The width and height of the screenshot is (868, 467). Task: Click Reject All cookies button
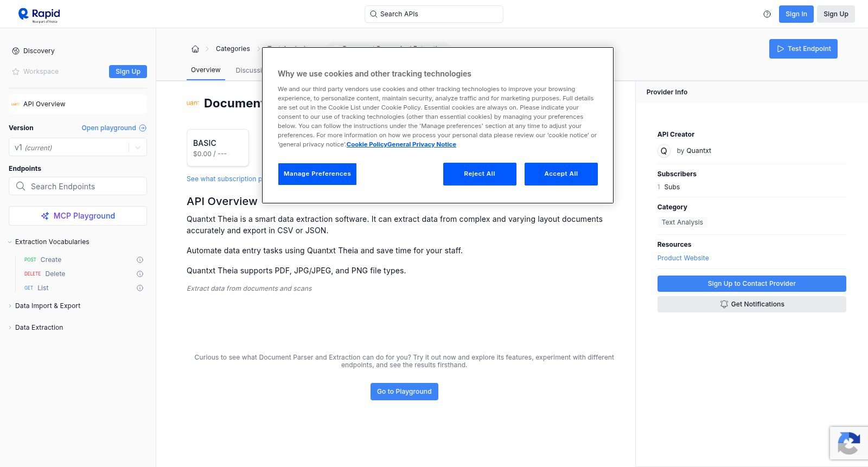click(480, 174)
